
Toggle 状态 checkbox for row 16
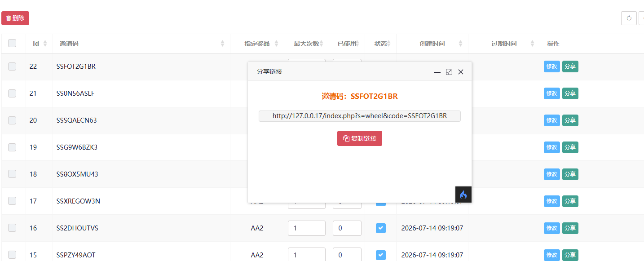click(x=381, y=228)
